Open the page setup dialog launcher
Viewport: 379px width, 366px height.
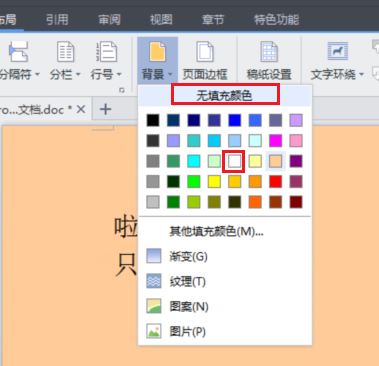pos(122,90)
